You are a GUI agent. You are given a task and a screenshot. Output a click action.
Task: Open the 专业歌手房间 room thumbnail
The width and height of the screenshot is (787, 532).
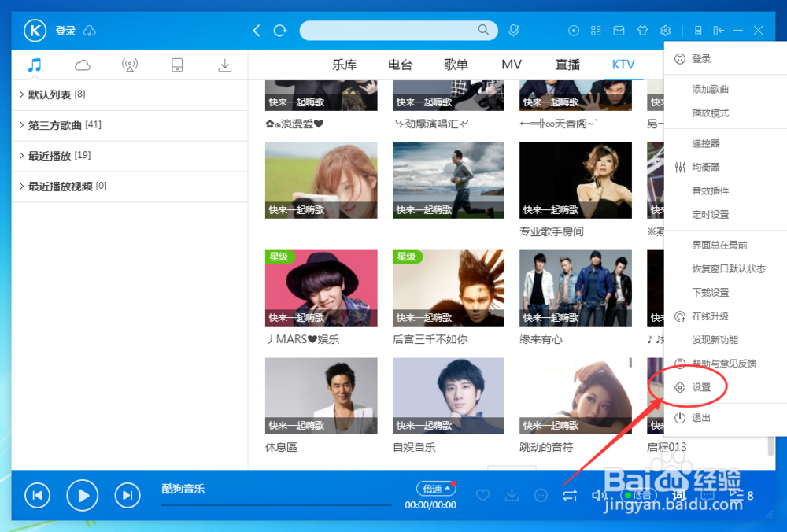click(x=576, y=180)
